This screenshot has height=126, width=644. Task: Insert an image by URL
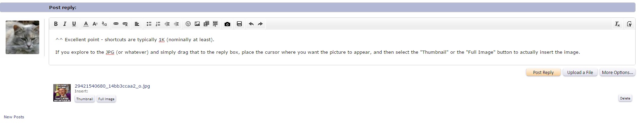click(197, 24)
